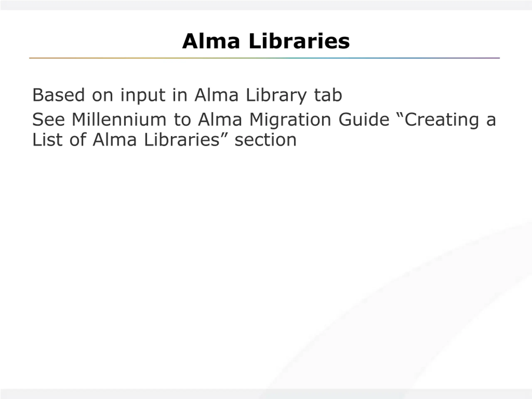This screenshot has width=532, height=399.
Task: Click the word "List" on the last line
Action: point(47,140)
